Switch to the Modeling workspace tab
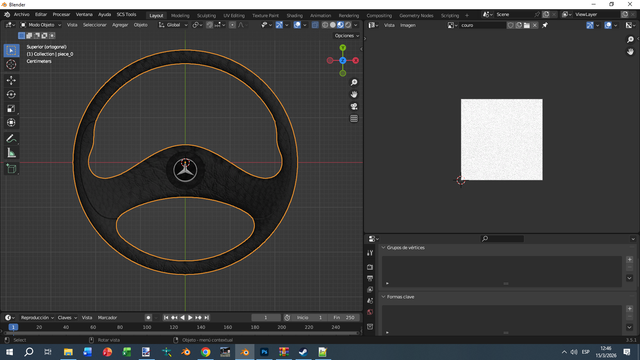 [180, 16]
